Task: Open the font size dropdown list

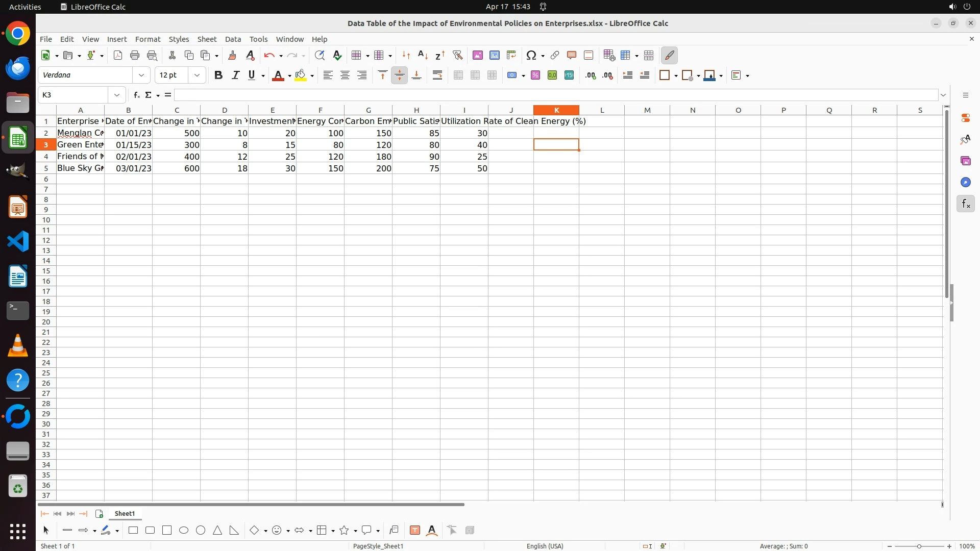Action: click(197, 76)
